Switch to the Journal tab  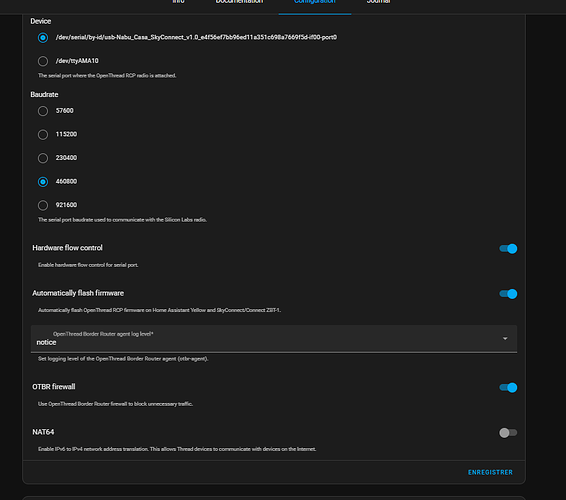pyautogui.click(x=378, y=2)
